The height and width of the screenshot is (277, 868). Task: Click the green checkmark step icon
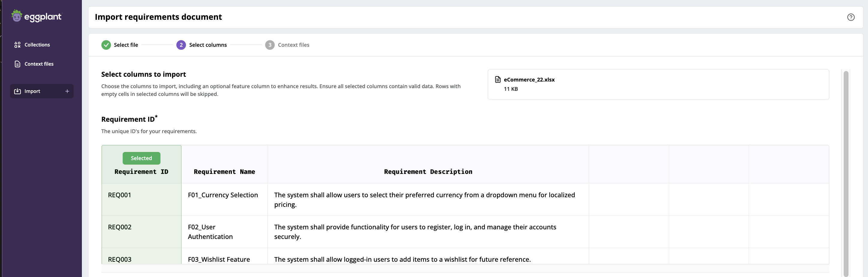click(x=106, y=45)
